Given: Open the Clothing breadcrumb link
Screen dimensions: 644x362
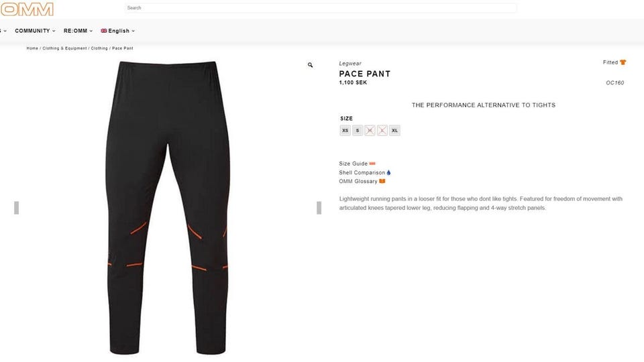Looking at the screenshot, I should pyautogui.click(x=99, y=48).
